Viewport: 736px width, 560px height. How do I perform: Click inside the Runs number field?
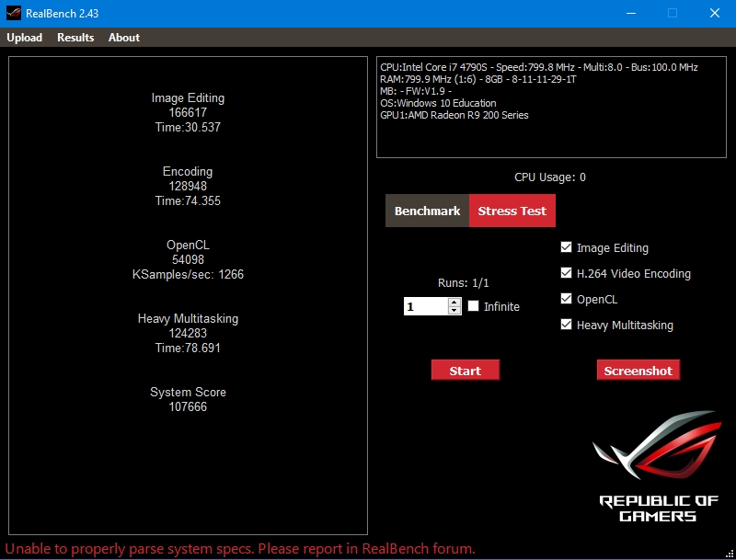tap(425, 306)
